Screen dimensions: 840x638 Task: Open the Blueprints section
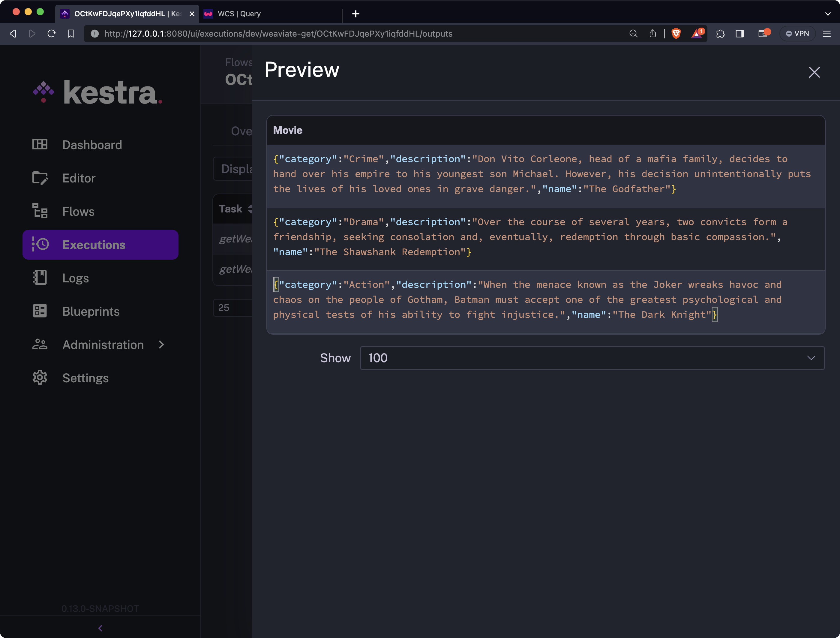[x=90, y=311]
